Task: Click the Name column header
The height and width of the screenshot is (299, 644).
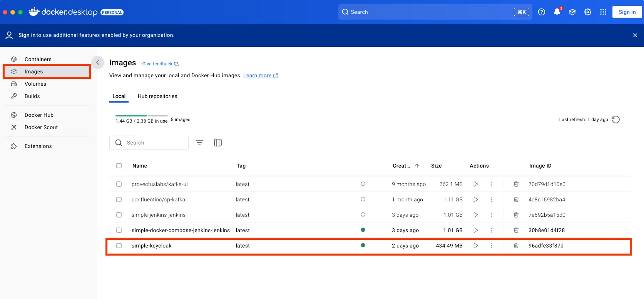Action: 140,166
